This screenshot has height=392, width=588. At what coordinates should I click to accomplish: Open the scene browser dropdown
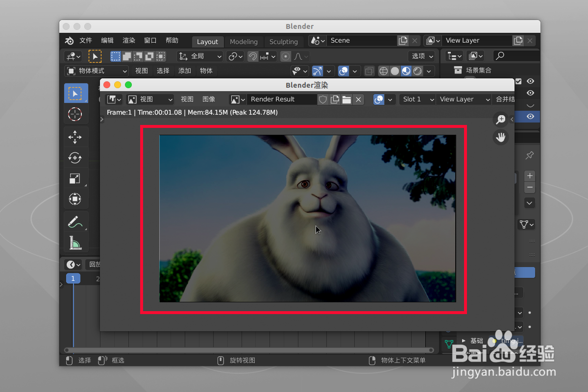(x=318, y=41)
